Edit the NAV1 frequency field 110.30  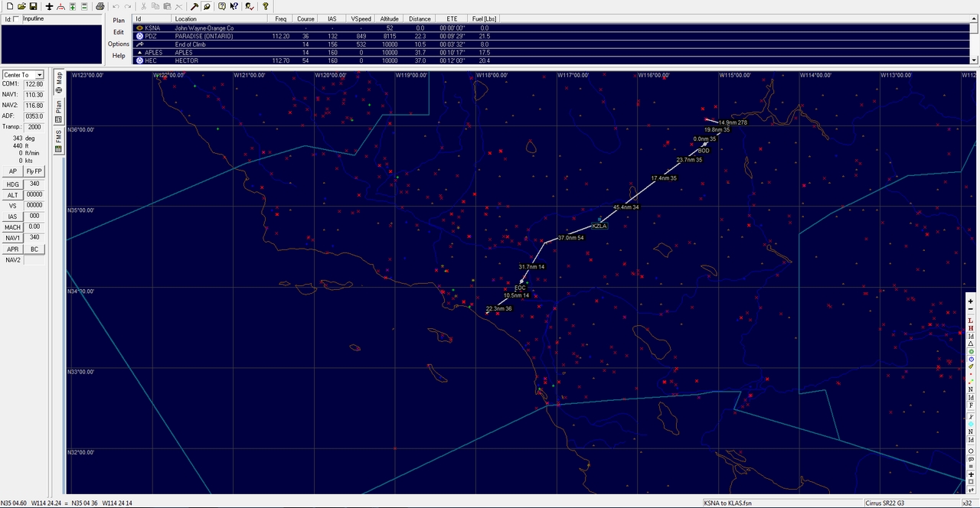34,95
